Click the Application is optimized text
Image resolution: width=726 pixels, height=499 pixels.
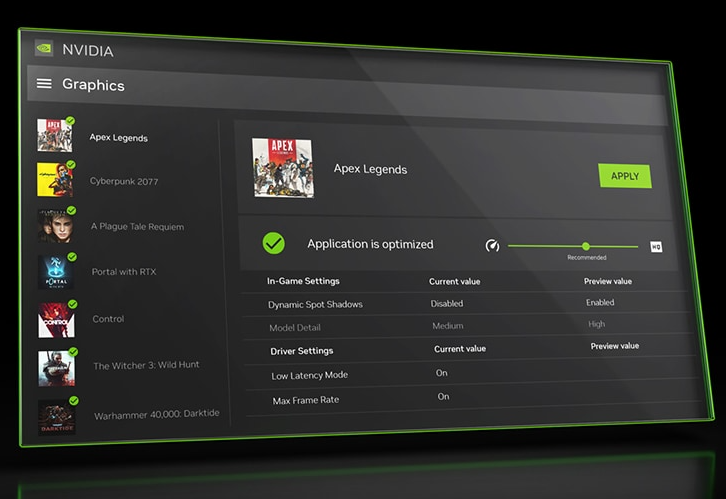point(370,244)
